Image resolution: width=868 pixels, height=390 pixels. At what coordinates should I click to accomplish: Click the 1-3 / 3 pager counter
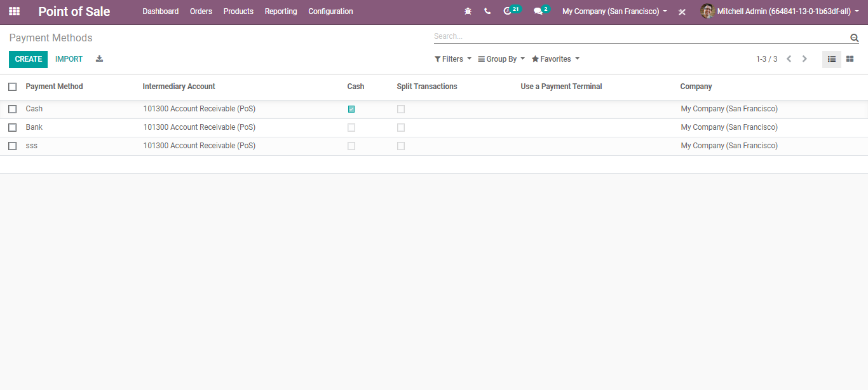(766, 59)
